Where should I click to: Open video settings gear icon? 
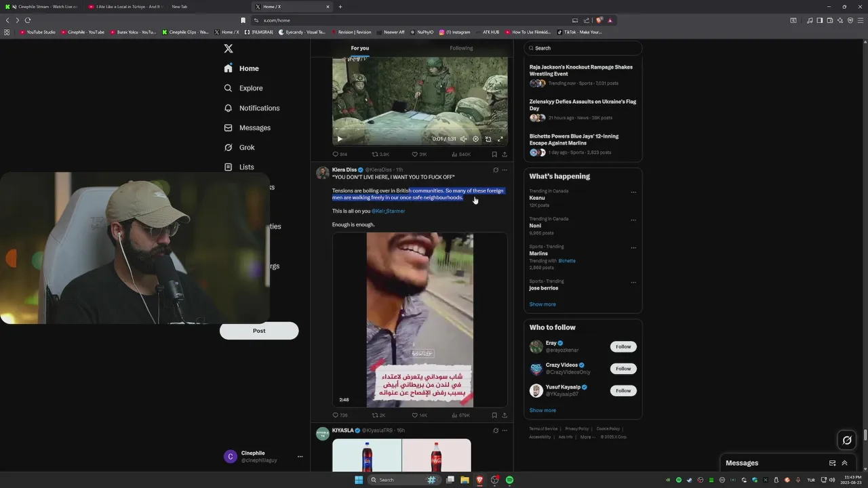pyautogui.click(x=475, y=139)
